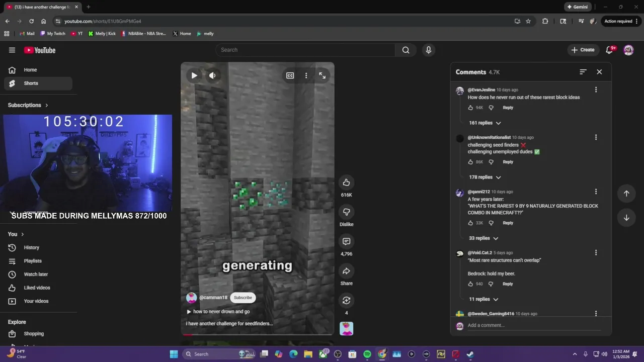Open YouTube notifications bell

pos(610,50)
